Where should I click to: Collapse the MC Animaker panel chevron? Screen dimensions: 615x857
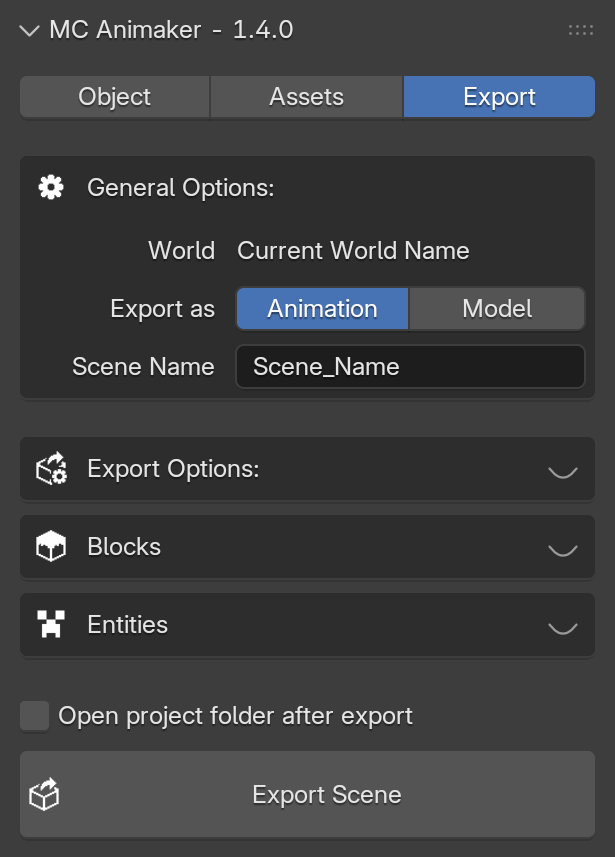29,31
